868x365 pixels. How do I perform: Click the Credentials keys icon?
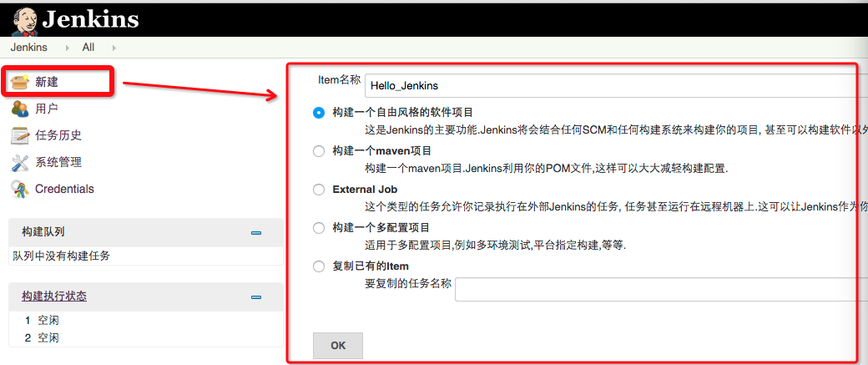point(20,190)
